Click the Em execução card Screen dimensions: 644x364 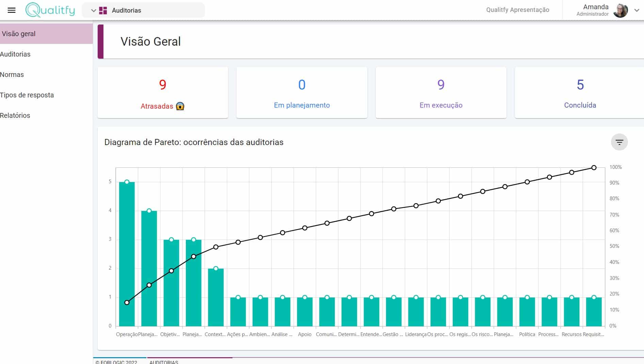pos(441,93)
